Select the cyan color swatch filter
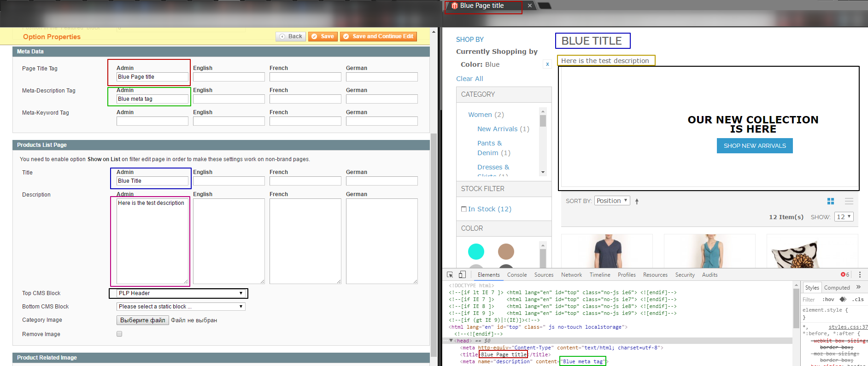The image size is (868, 366). (x=476, y=251)
